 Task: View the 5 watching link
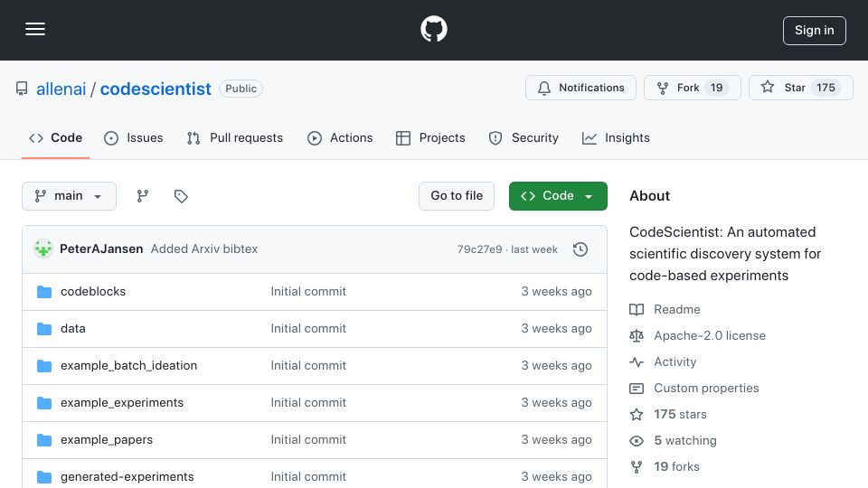pos(685,440)
